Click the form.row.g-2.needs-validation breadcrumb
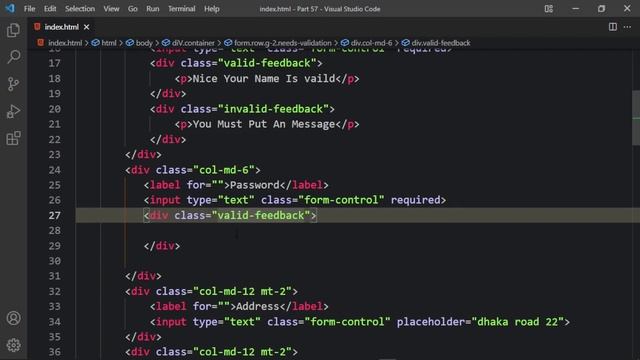The height and width of the screenshot is (360, 640). [282, 43]
